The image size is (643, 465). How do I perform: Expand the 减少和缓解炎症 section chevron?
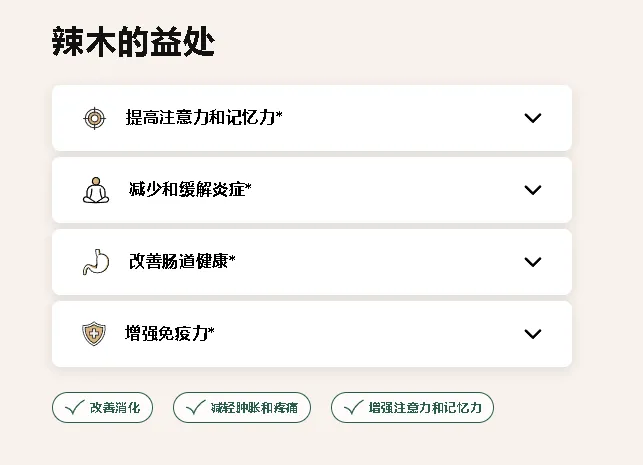tap(532, 190)
